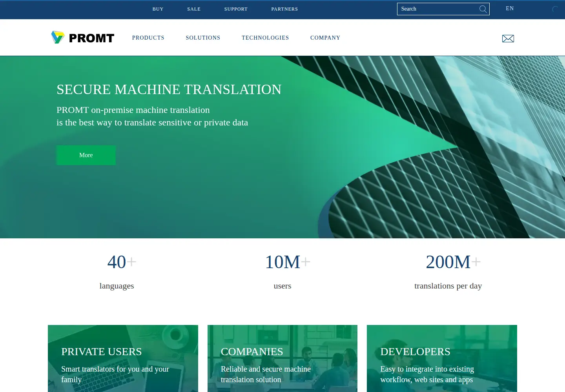Image resolution: width=565 pixels, height=392 pixels.
Task: Open the COMPANIES card
Action: [x=282, y=358]
